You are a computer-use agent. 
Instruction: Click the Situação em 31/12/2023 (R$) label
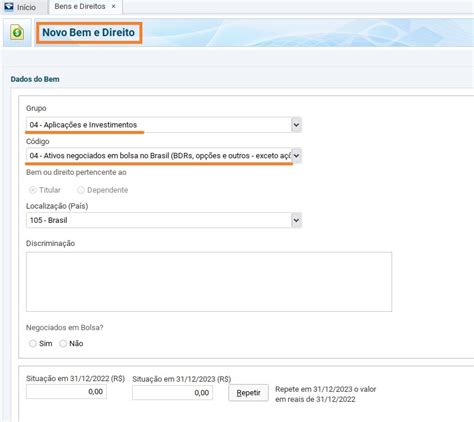(182, 379)
